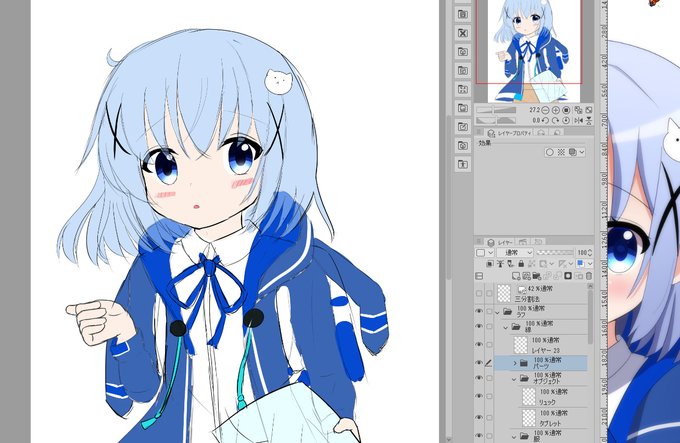
Task: Switch to the レイヤー tab
Action: click(500, 242)
